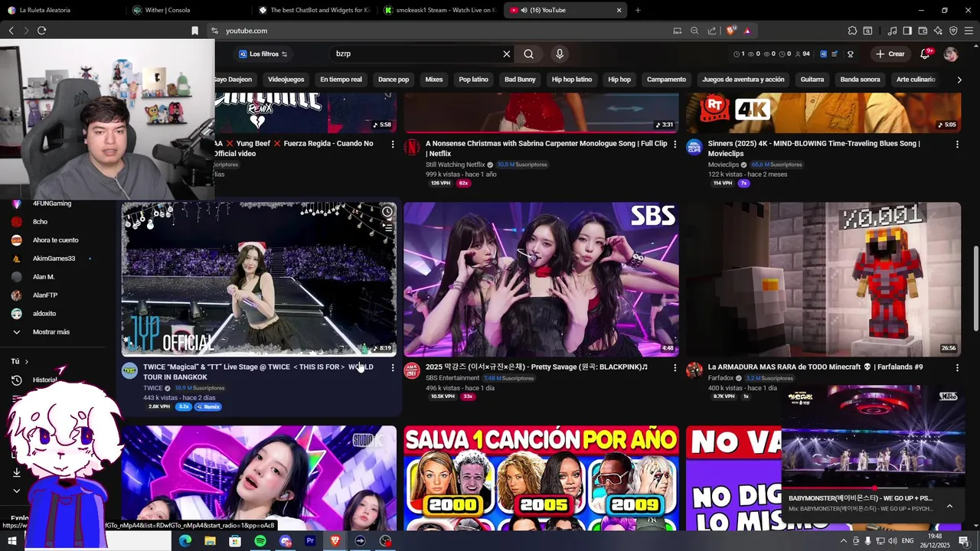Toggle browser sidebar panel
The image size is (980, 551).
(907, 31)
